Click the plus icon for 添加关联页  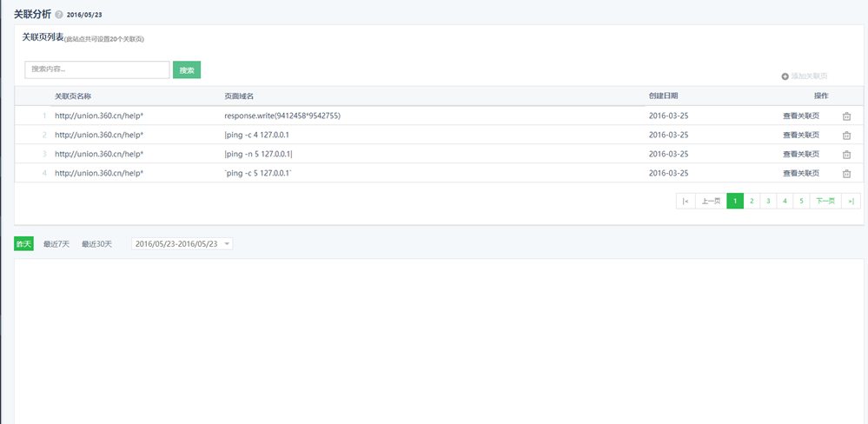pos(785,76)
